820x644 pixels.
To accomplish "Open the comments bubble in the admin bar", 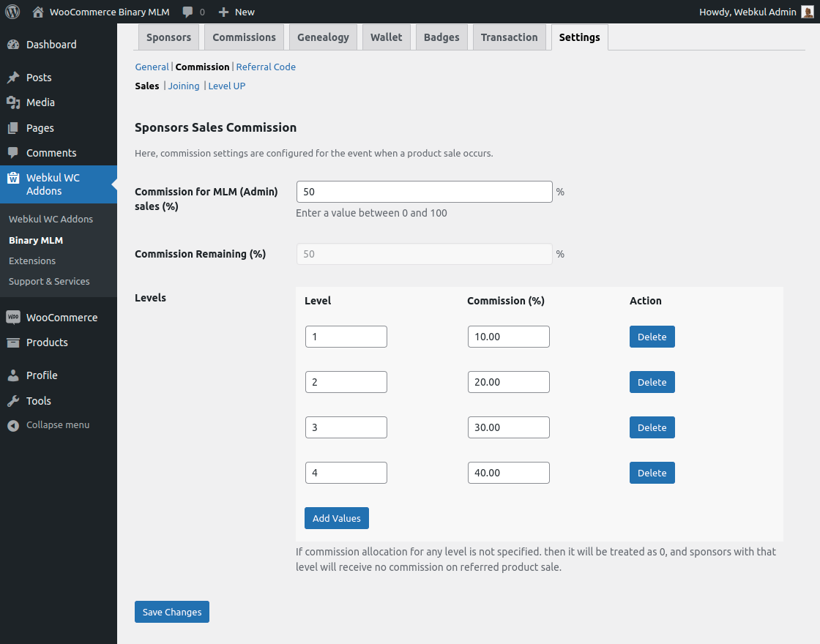I will (x=189, y=12).
